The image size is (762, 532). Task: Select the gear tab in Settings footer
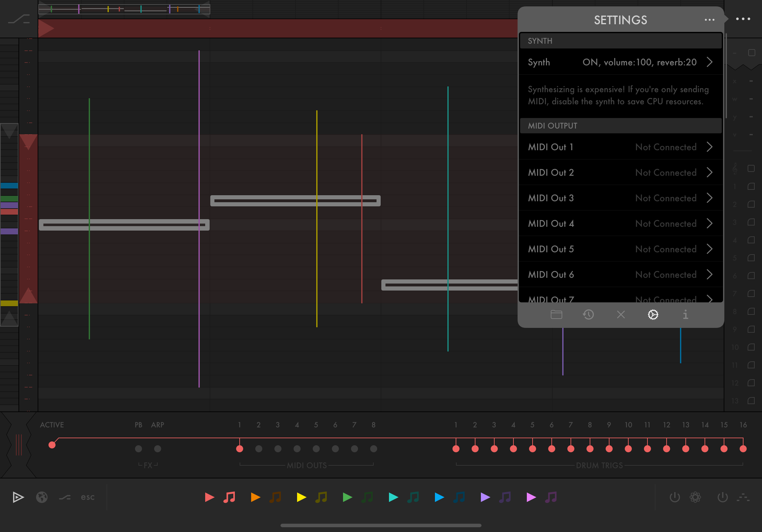653,314
